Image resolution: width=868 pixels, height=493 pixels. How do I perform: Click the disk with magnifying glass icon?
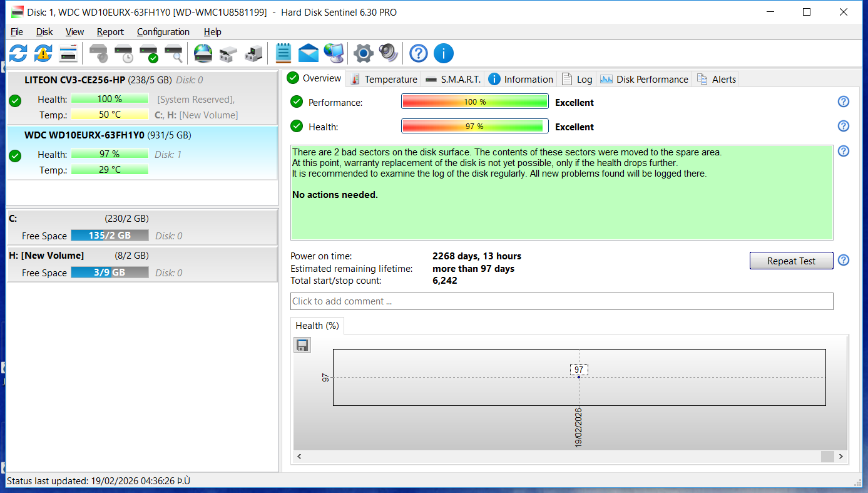point(173,53)
